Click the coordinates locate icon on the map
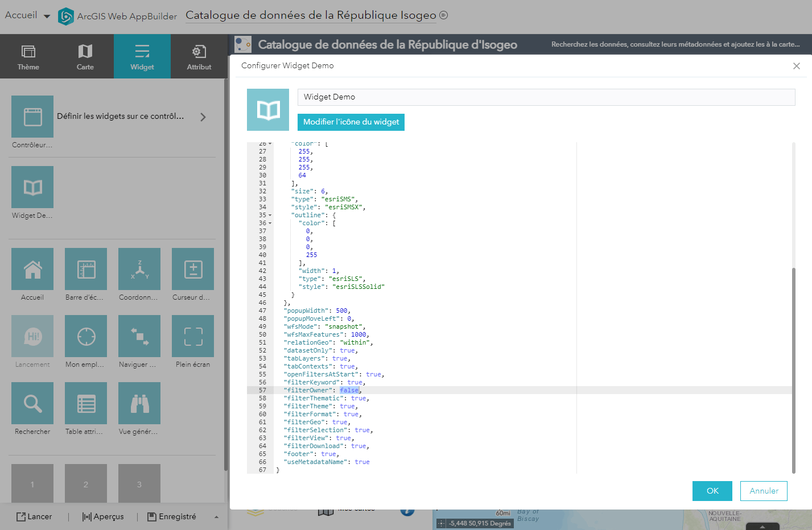 pos(441,523)
